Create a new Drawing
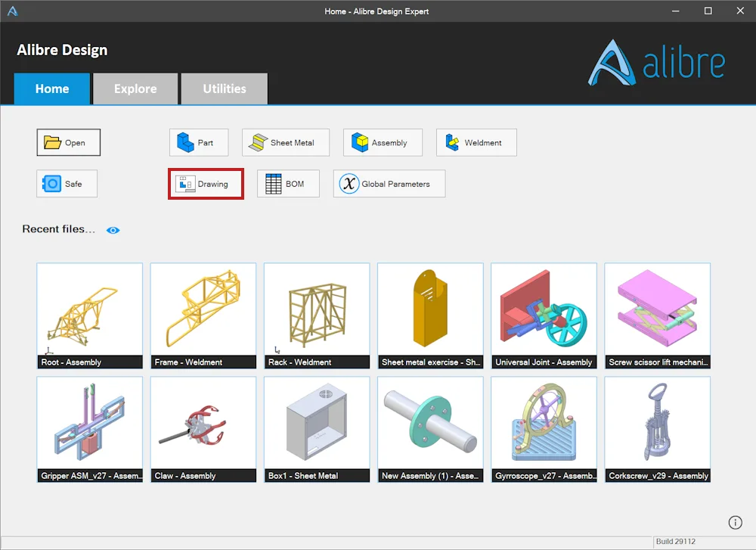The height and width of the screenshot is (550, 756). click(206, 183)
